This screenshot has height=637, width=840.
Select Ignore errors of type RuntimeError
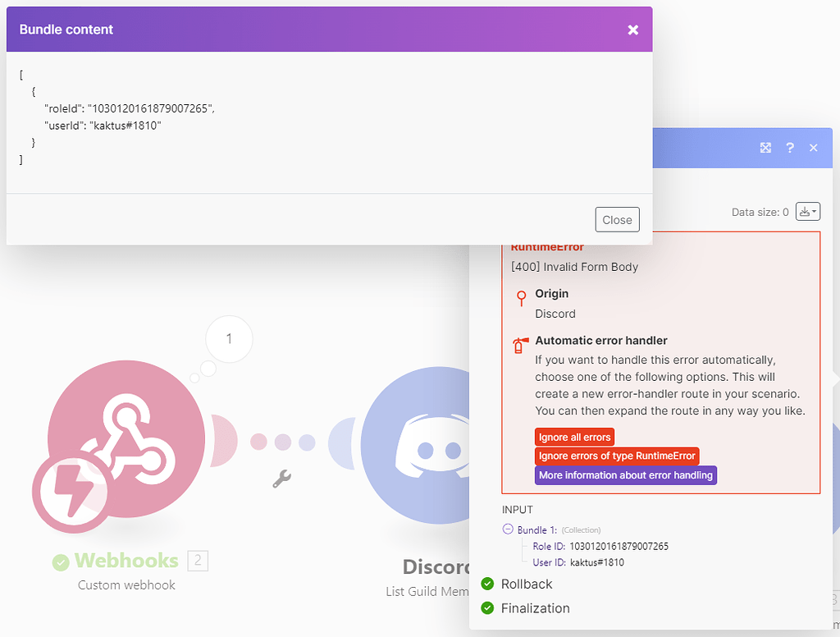click(x=617, y=456)
